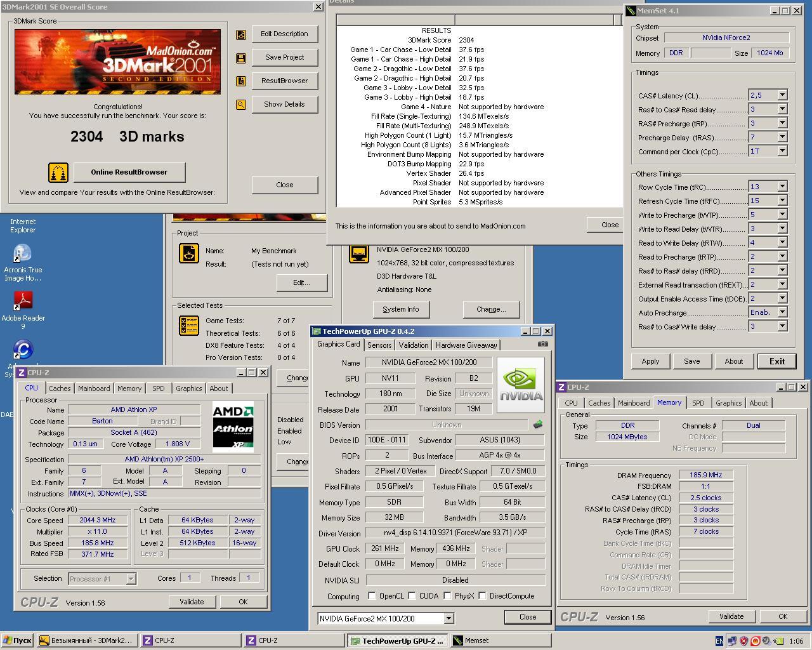
Task: Click the Selected Tests checklist icon
Action: pyautogui.click(x=189, y=326)
